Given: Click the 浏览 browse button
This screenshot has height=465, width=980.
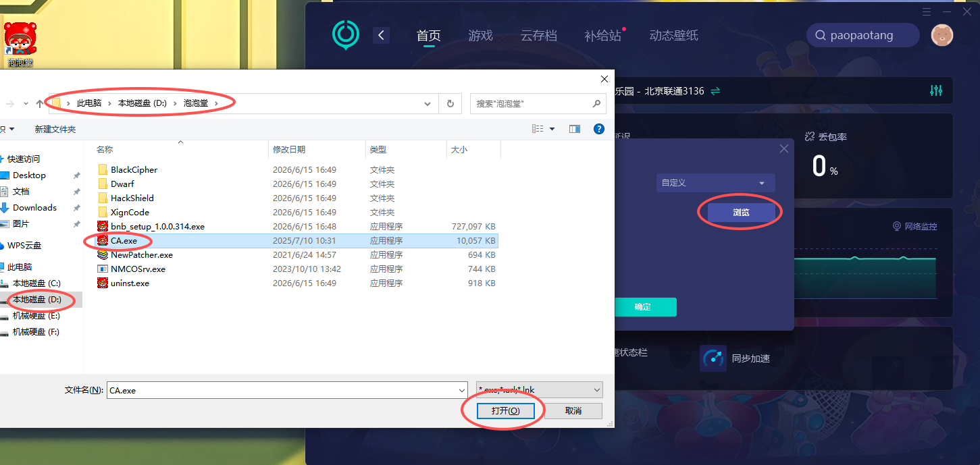Looking at the screenshot, I should pos(741,212).
